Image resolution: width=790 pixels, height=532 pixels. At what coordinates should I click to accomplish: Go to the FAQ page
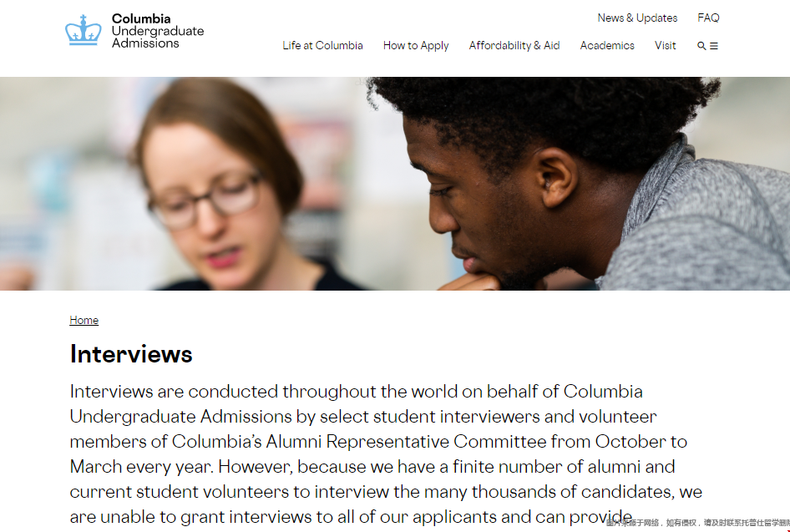click(708, 18)
